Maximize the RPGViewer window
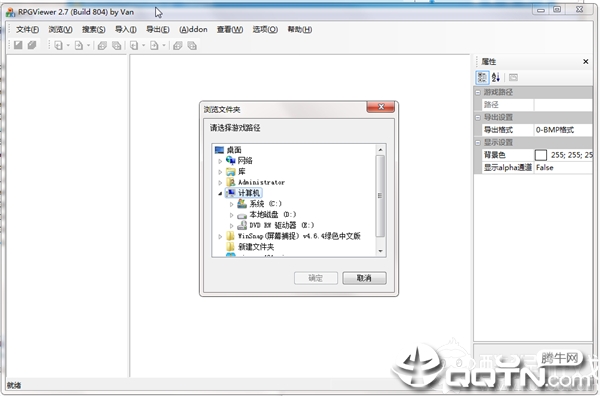Screen dimensions: 600x396 pyautogui.click(x=557, y=10)
